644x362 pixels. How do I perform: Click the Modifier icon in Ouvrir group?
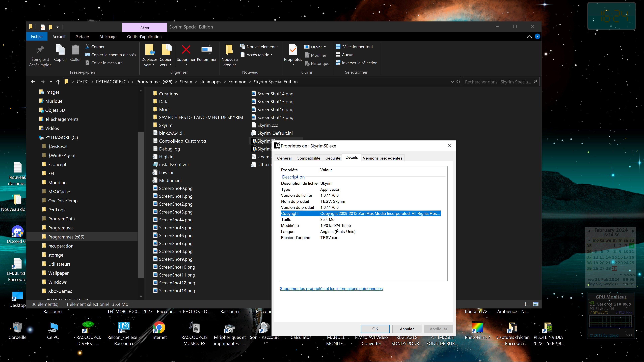pos(307,55)
